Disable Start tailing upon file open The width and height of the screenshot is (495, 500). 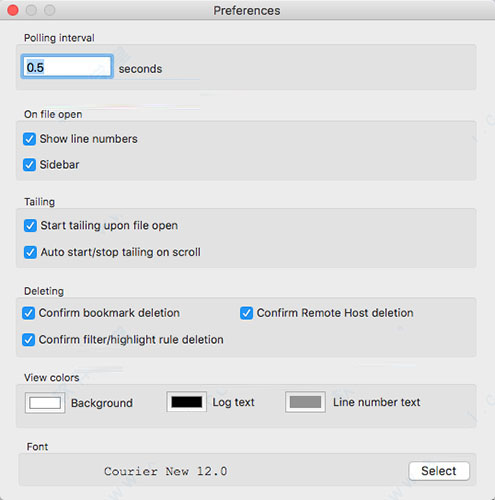coord(30,226)
